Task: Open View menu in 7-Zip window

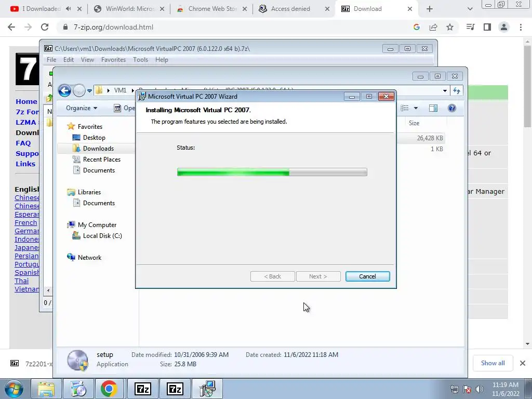Action: 87,59
